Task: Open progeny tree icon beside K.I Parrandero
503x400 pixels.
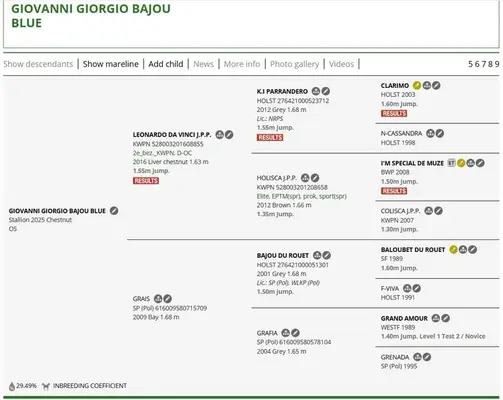Action: point(316,91)
